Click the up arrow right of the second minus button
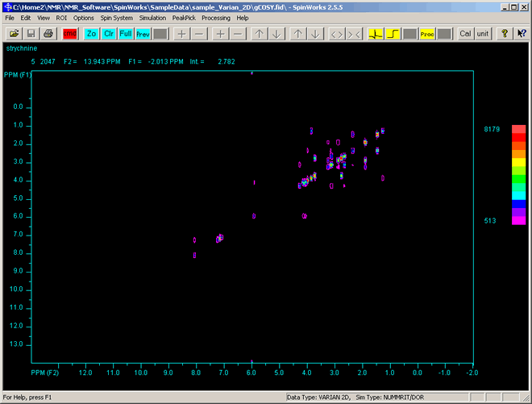 pos(260,34)
